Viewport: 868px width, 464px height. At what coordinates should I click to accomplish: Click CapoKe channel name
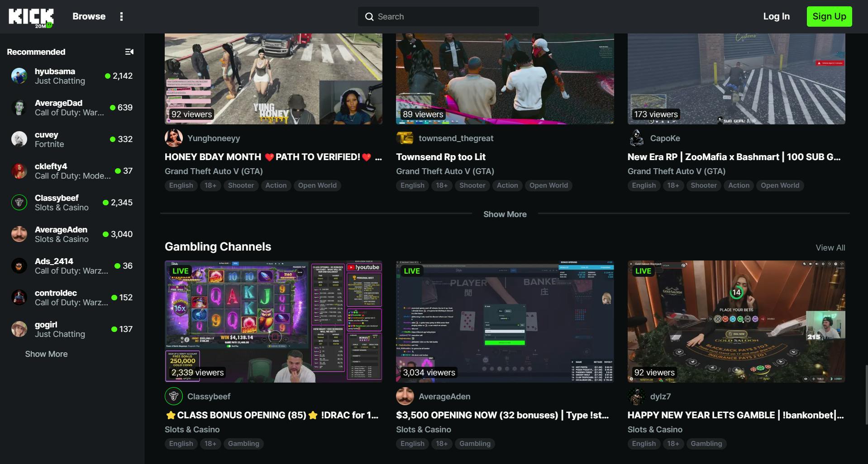[x=665, y=138]
